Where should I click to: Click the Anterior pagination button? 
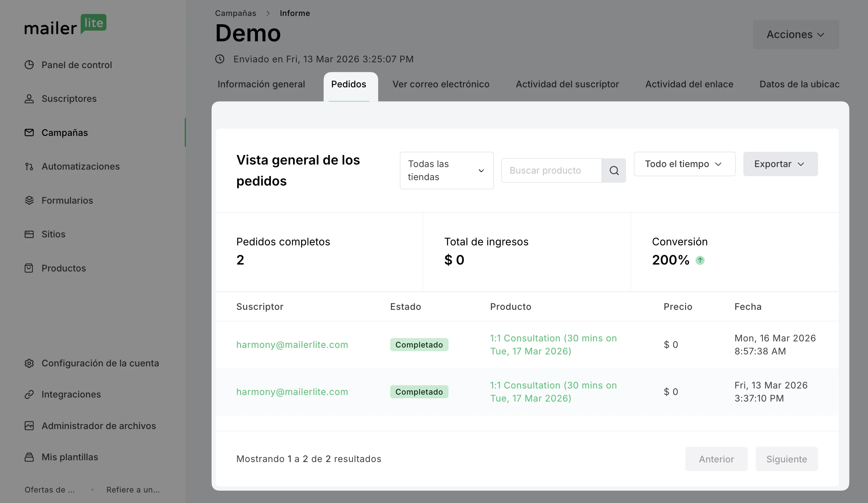(x=716, y=459)
